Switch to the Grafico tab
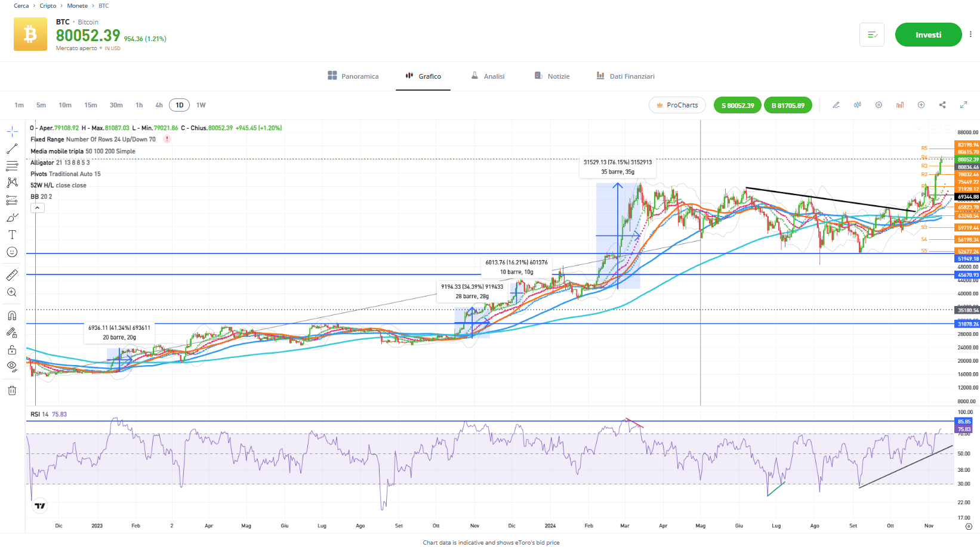This screenshot has width=980, height=547. coord(423,76)
